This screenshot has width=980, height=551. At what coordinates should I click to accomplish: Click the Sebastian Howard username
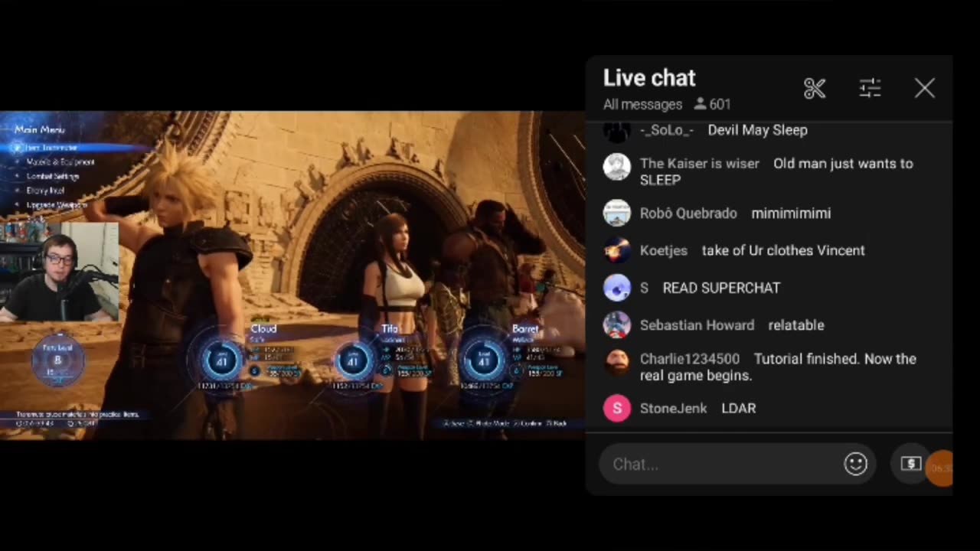click(697, 325)
